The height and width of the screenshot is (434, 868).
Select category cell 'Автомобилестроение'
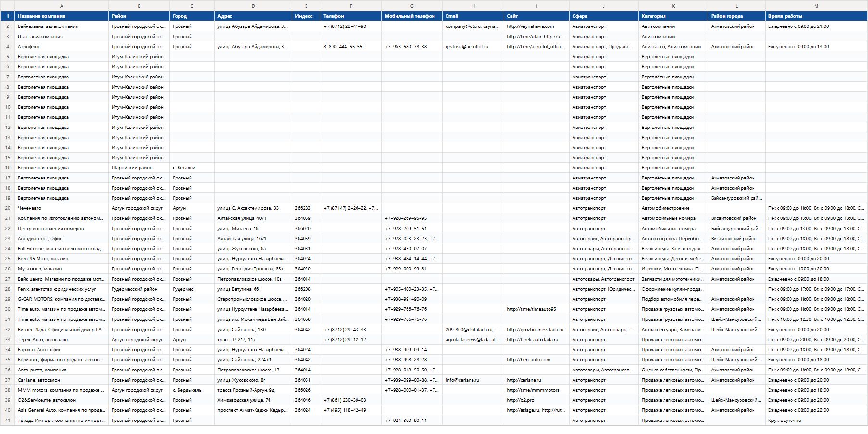[x=673, y=208]
